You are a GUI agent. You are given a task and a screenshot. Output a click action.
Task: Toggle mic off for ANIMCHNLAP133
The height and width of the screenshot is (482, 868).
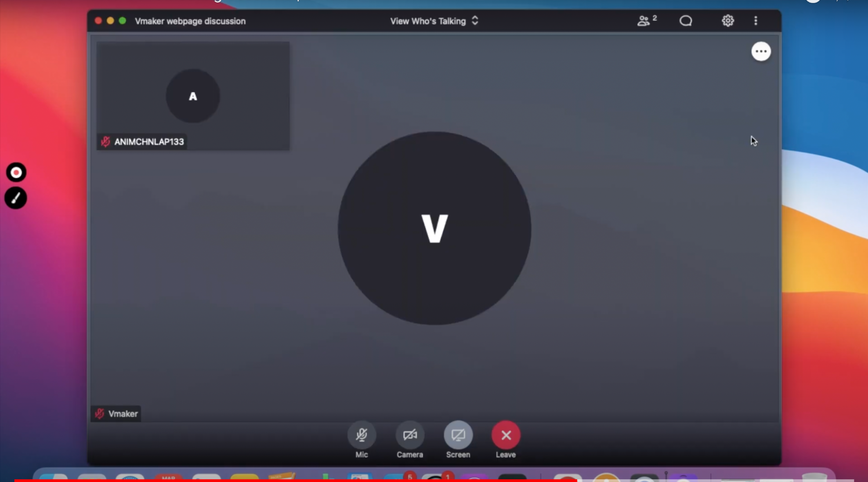click(x=106, y=141)
